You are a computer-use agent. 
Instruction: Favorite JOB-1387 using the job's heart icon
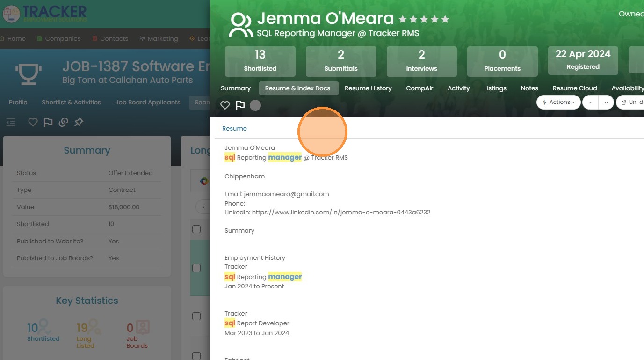(x=33, y=122)
